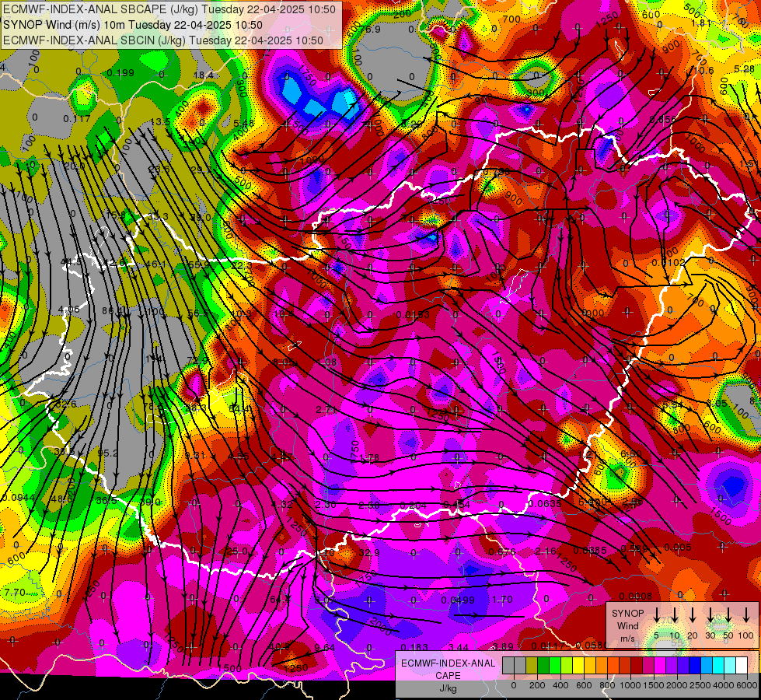Pick the pure blue CAPE legend swatch
761x700 pixels.
pos(695,666)
